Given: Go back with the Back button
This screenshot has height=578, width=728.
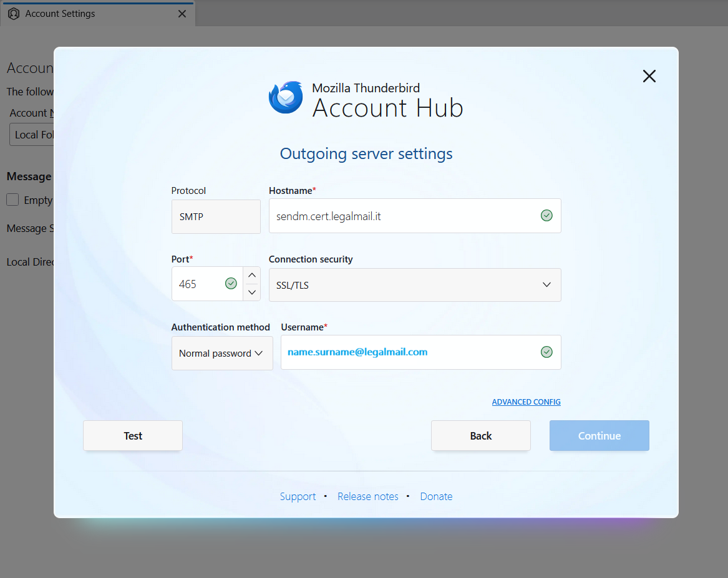Looking at the screenshot, I should 480,436.
